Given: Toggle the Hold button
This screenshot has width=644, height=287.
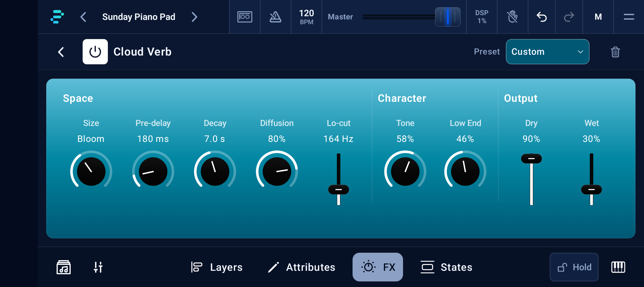Looking at the screenshot, I should [x=574, y=267].
